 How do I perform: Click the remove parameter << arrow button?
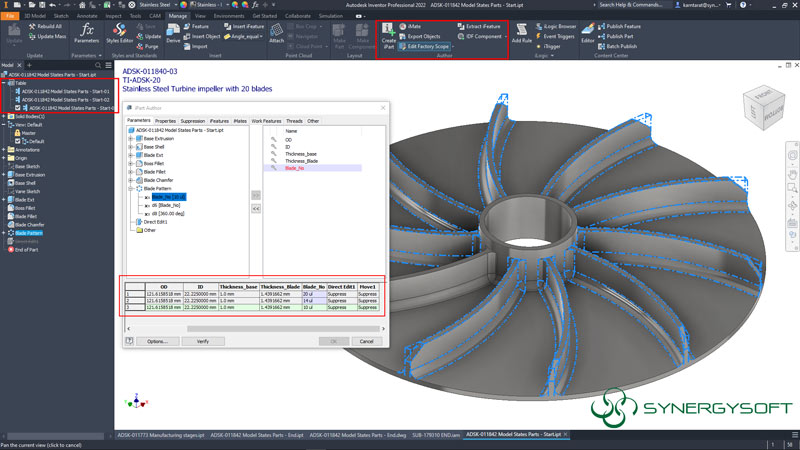(255, 208)
